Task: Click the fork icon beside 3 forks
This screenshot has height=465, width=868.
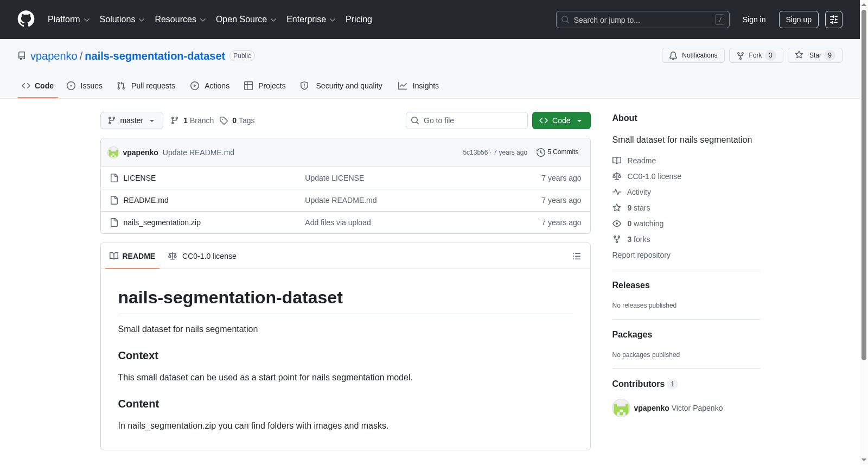Action: (617, 239)
